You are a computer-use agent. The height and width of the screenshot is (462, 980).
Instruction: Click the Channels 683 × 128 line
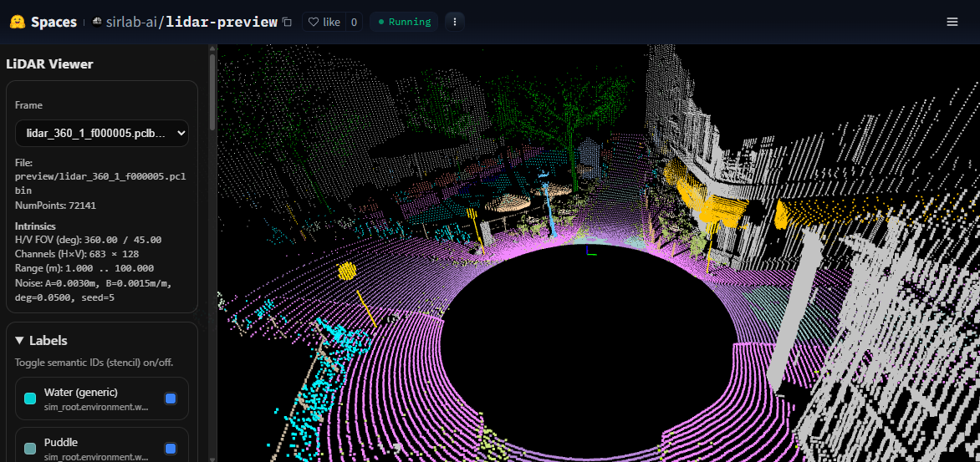[77, 254]
